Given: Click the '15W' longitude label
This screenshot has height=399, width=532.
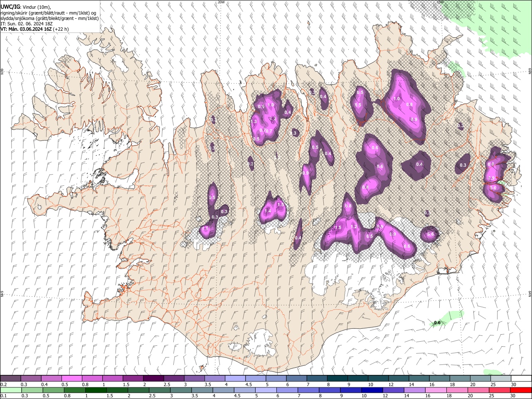Looking at the screenshot, I should (x=440, y=2).
